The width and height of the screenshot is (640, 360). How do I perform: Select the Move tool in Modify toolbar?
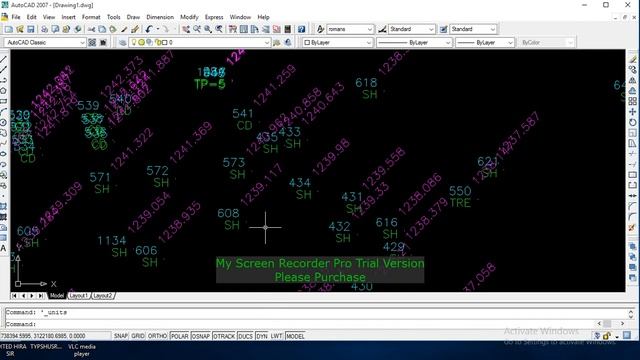[632, 112]
